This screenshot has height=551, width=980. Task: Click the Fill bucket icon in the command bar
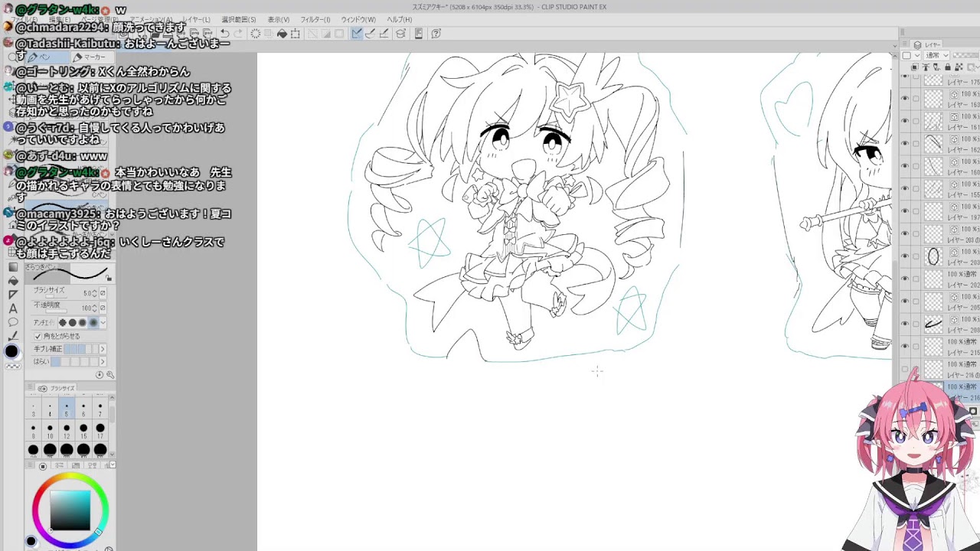point(282,34)
